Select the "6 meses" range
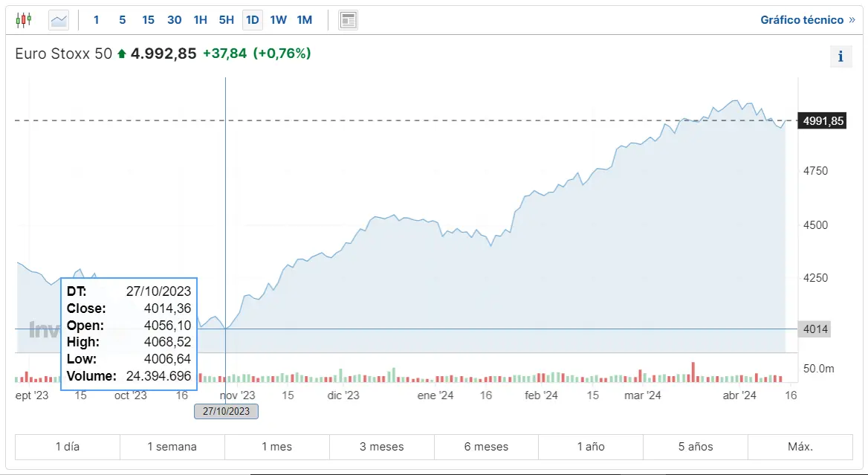 (x=485, y=447)
